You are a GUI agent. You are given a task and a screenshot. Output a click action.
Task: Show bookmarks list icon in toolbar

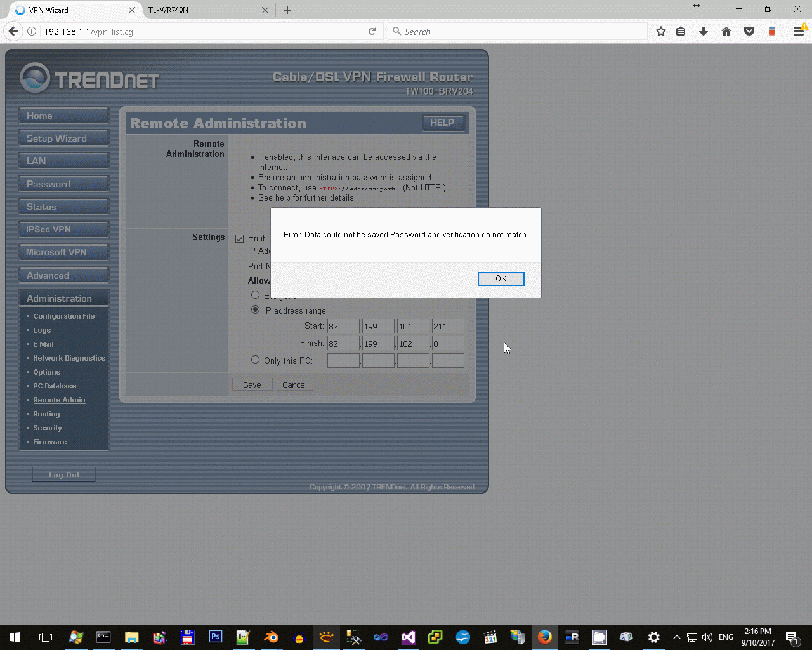(681, 31)
